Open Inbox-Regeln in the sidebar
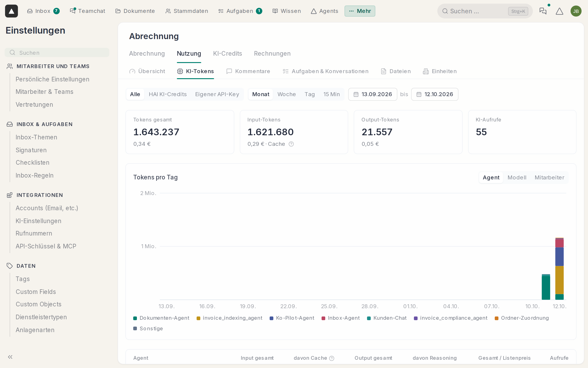The height and width of the screenshot is (368, 588). 34,175
